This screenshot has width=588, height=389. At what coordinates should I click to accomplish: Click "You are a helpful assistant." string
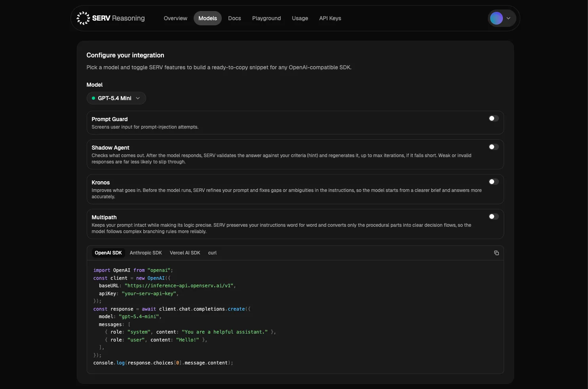pyautogui.click(x=225, y=332)
